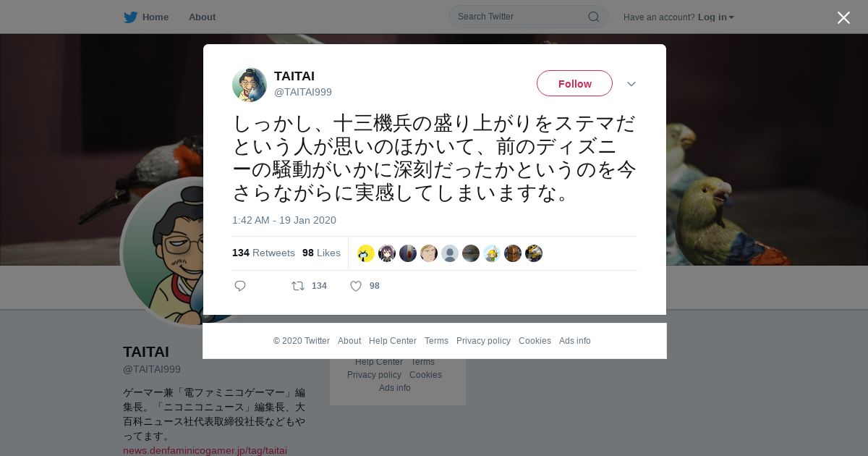The height and width of the screenshot is (456, 868).
Task: Open TAITAI's avatar in tweet header
Action: point(250,85)
